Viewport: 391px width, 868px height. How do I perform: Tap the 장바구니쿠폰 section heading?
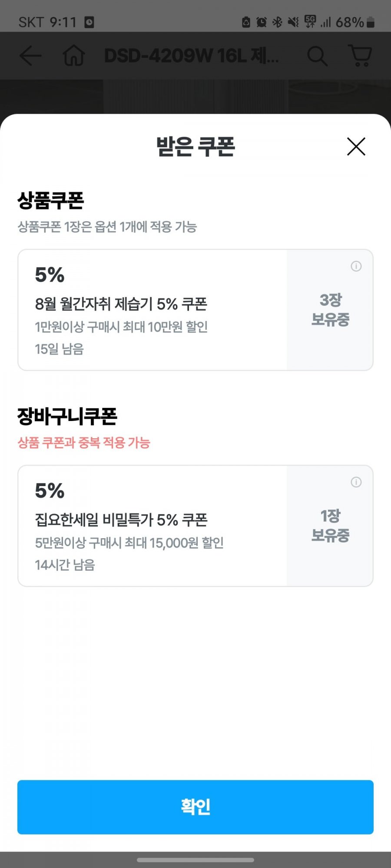tap(67, 416)
